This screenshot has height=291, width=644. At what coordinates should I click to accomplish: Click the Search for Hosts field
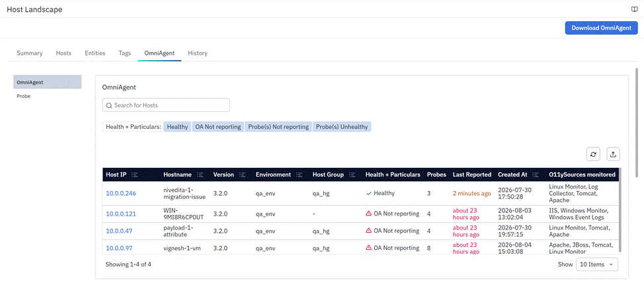[166, 105]
